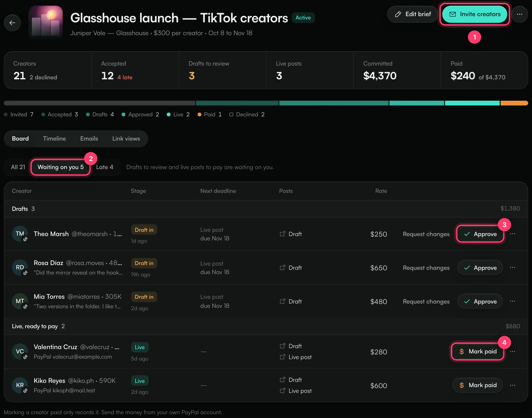Go back using the arrow button

[12, 23]
